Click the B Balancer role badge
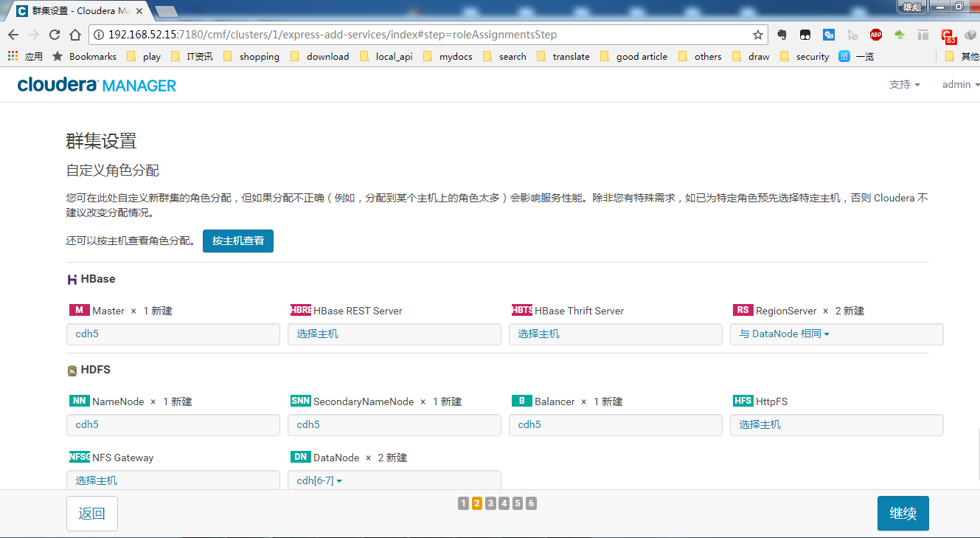 point(522,401)
